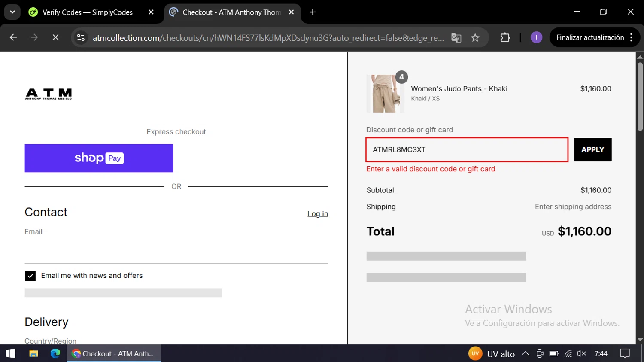Open the Chrome three-dot menu
644x362 pixels.
coord(631,37)
